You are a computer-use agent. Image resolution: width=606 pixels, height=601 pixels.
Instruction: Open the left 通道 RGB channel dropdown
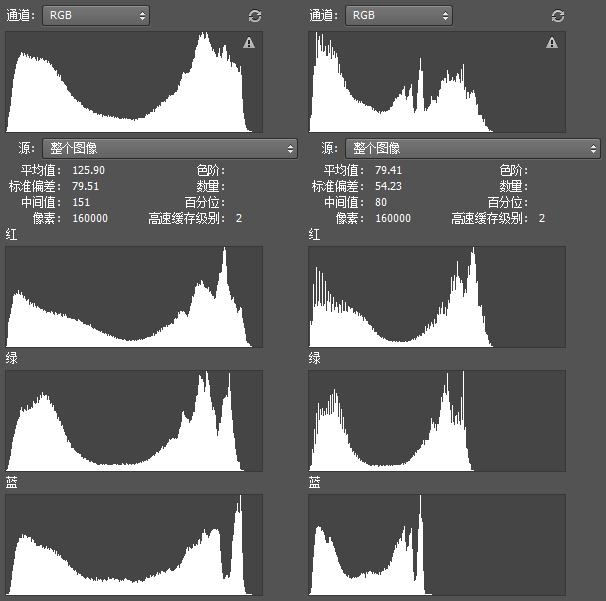click(x=96, y=16)
